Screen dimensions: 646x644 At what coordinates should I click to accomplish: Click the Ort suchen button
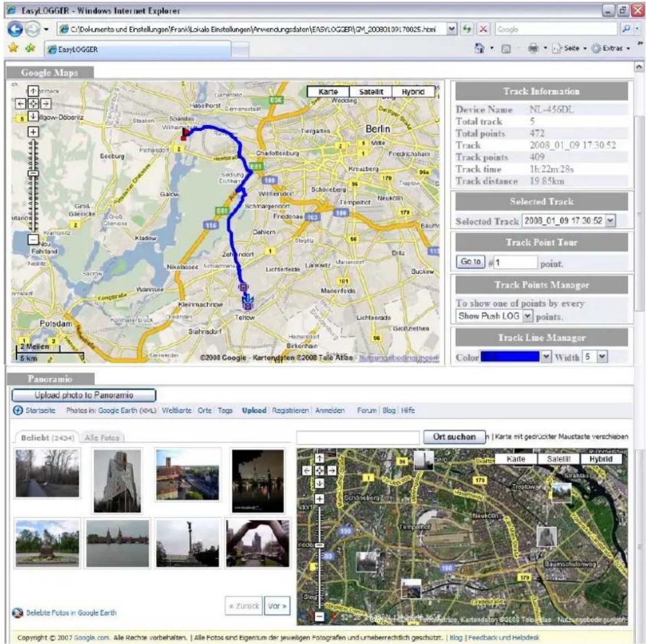pyautogui.click(x=455, y=437)
